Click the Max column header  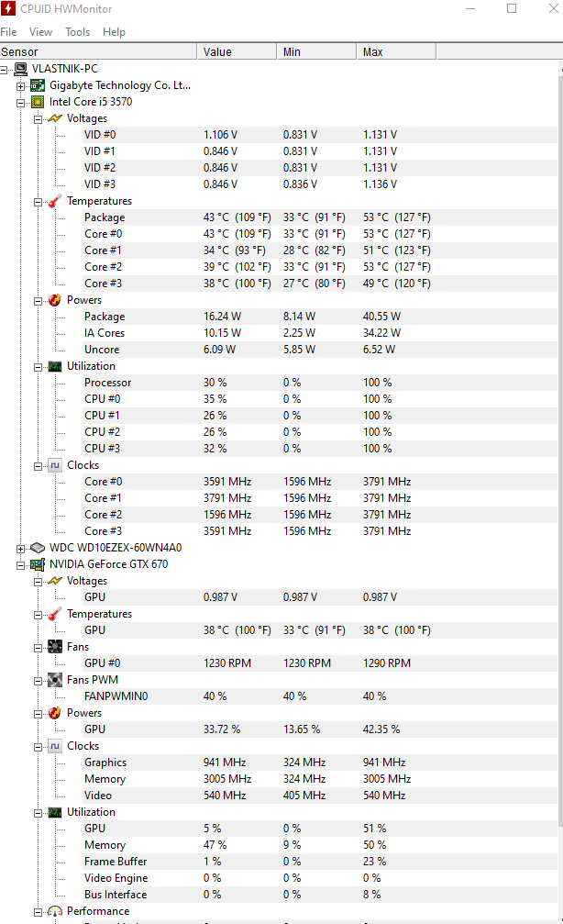(x=373, y=52)
